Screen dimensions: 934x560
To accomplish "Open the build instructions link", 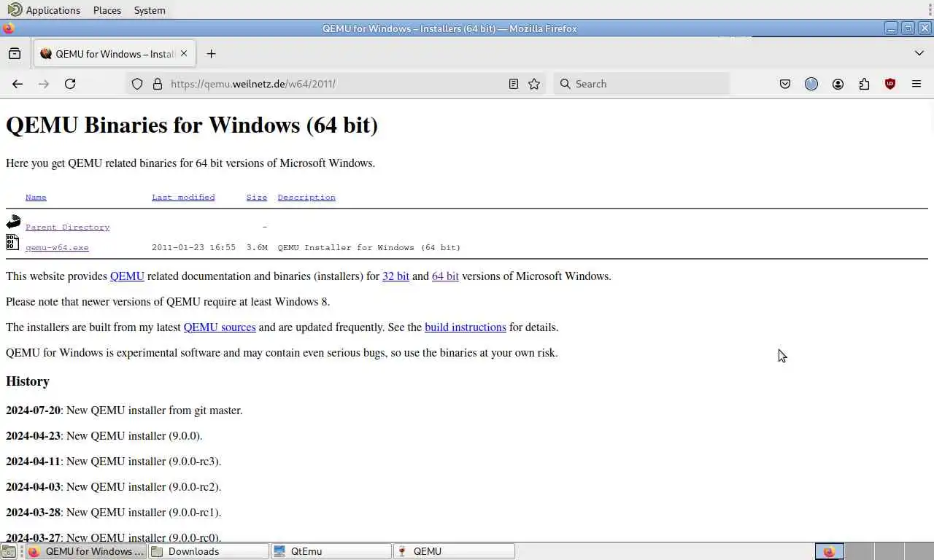I will [466, 327].
